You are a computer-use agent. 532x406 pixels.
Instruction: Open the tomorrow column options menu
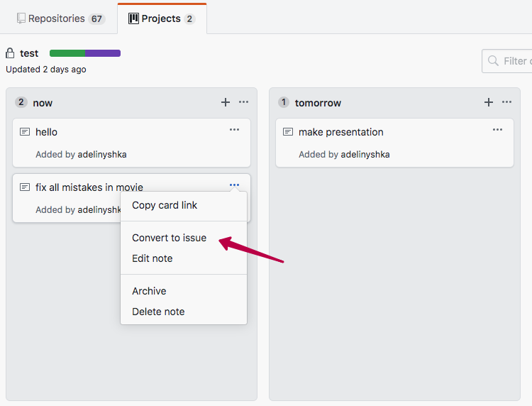point(506,101)
